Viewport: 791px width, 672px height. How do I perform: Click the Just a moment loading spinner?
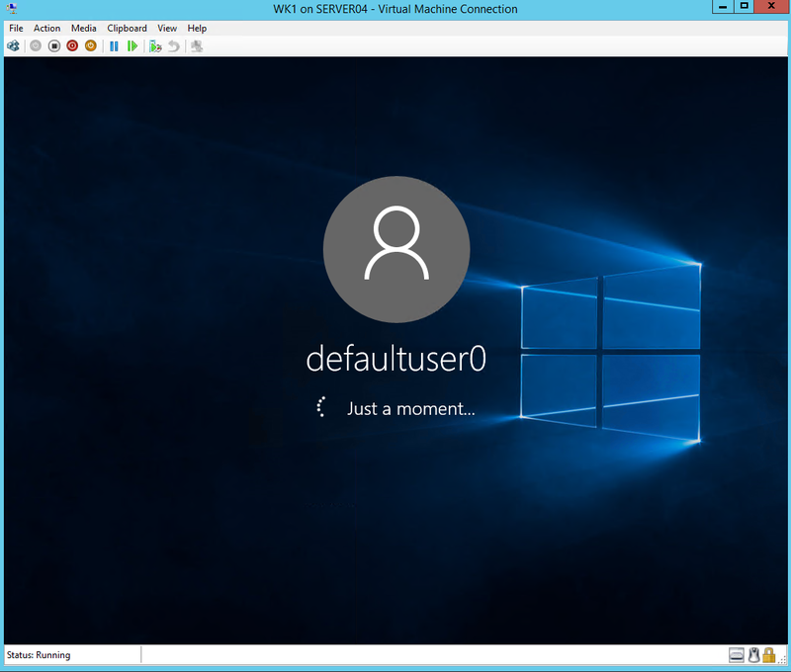pyautogui.click(x=320, y=406)
